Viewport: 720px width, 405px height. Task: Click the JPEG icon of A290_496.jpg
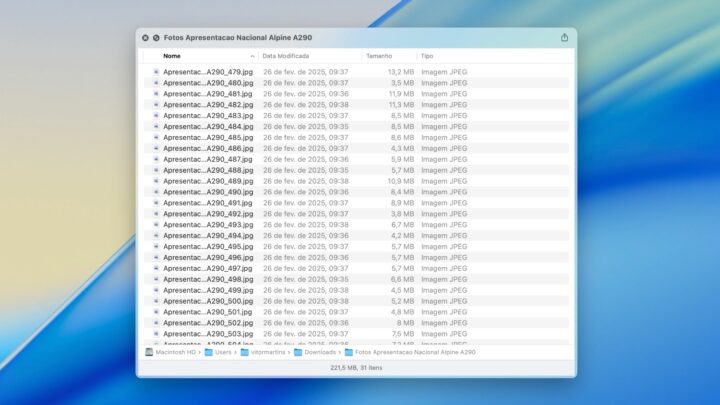[156, 258]
